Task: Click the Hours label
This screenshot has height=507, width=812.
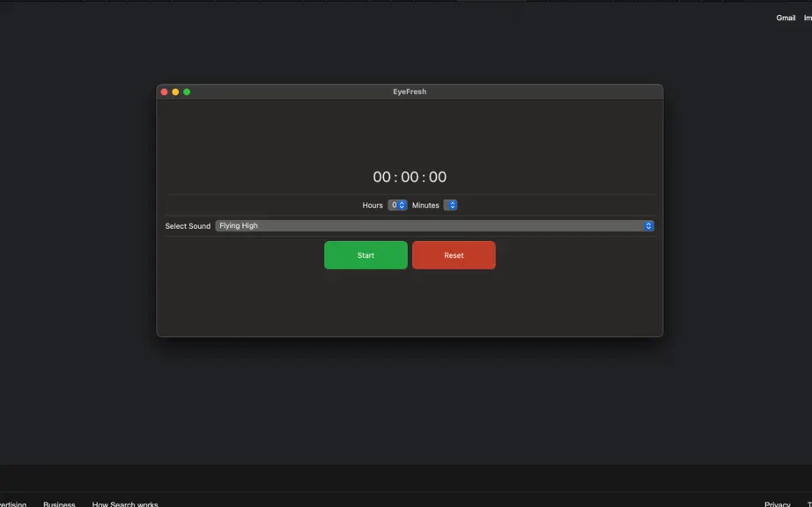Action: tap(373, 205)
